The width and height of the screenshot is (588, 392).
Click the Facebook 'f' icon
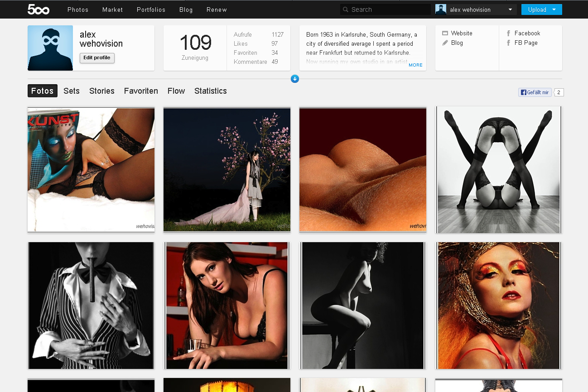(508, 33)
